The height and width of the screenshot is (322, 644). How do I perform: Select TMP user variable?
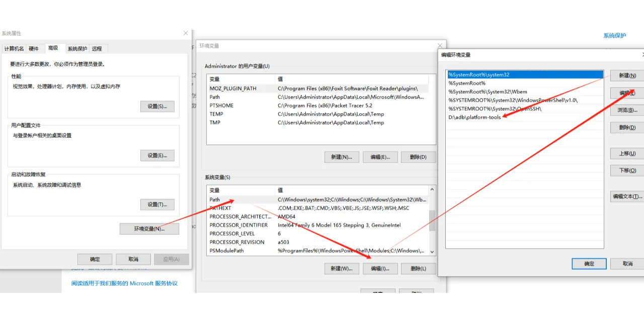(x=317, y=123)
